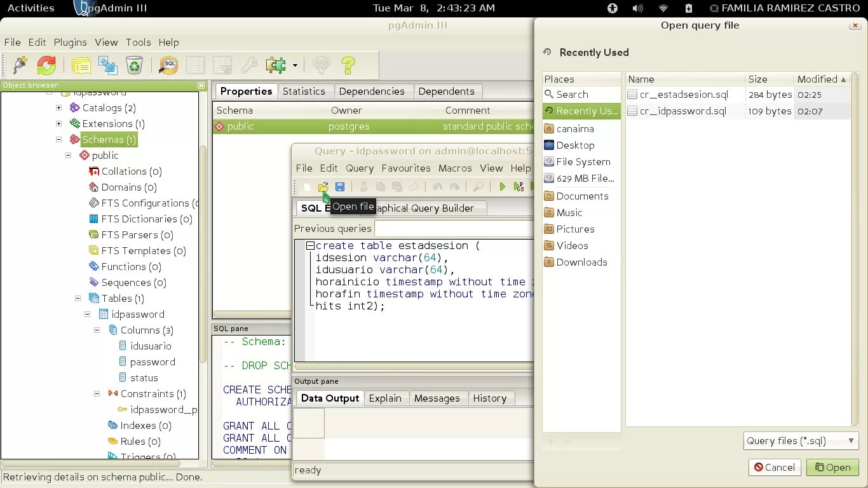Click the copy icon in Query toolbar
The width and height of the screenshot is (868, 488).
point(381,187)
